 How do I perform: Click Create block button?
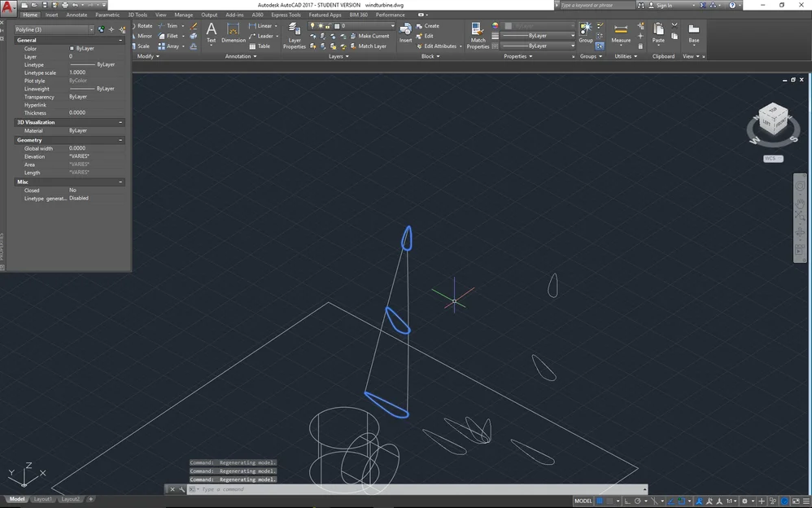428,26
